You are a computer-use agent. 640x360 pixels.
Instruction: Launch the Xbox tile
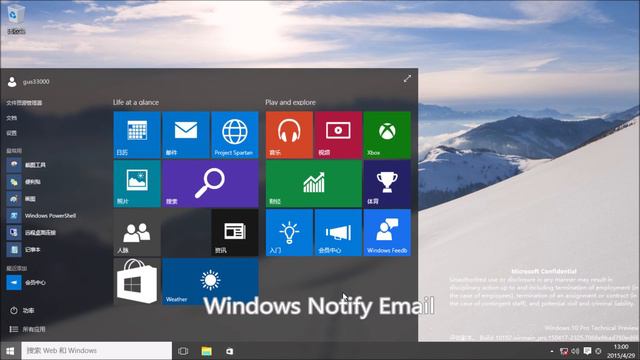(x=387, y=135)
